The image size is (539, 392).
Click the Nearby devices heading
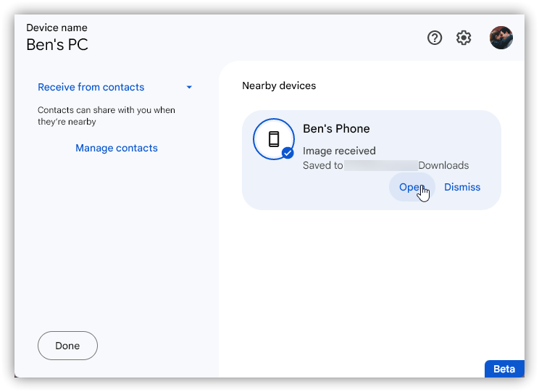pos(279,86)
